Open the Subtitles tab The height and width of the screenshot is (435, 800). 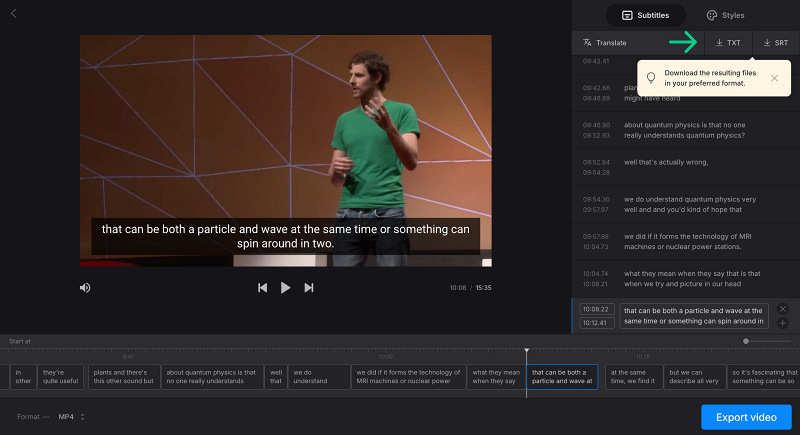pos(645,15)
